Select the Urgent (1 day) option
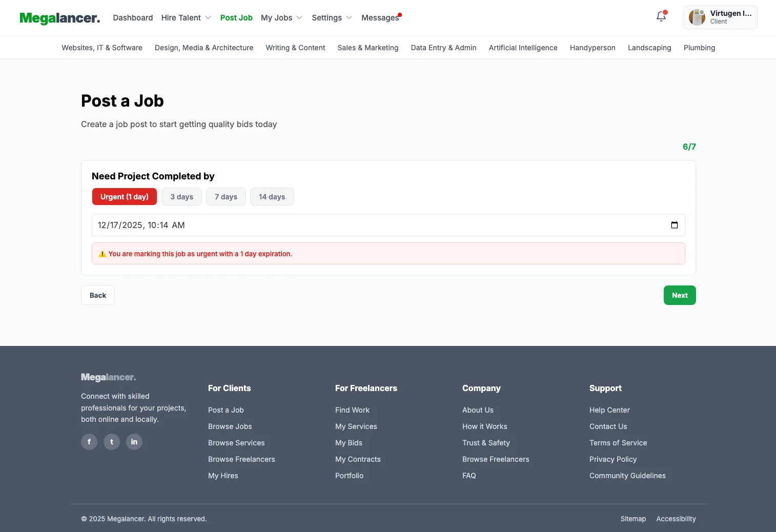The width and height of the screenshot is (776, 532). click(125, 197)
